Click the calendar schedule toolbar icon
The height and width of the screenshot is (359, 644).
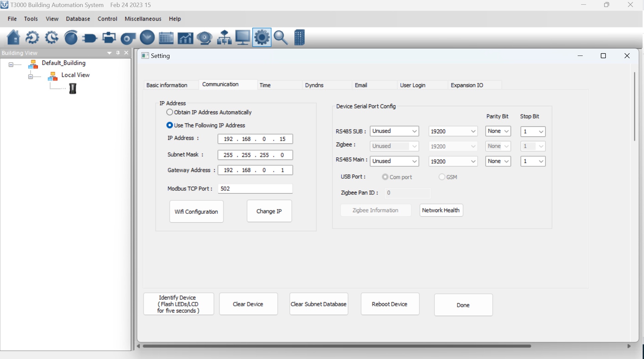(166, 37)
